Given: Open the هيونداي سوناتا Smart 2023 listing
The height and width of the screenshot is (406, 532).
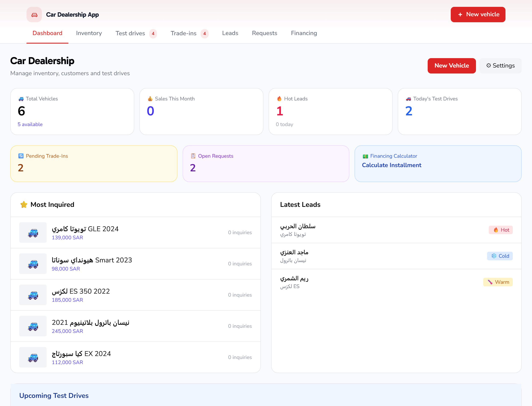Looking at the screenshot, I should tap(135, 264).
